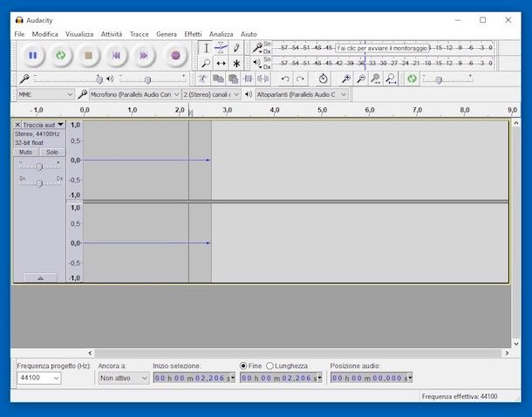Click the Zoom In icon
This screenshot has width=532, height=417.
[x=346, y=79]
